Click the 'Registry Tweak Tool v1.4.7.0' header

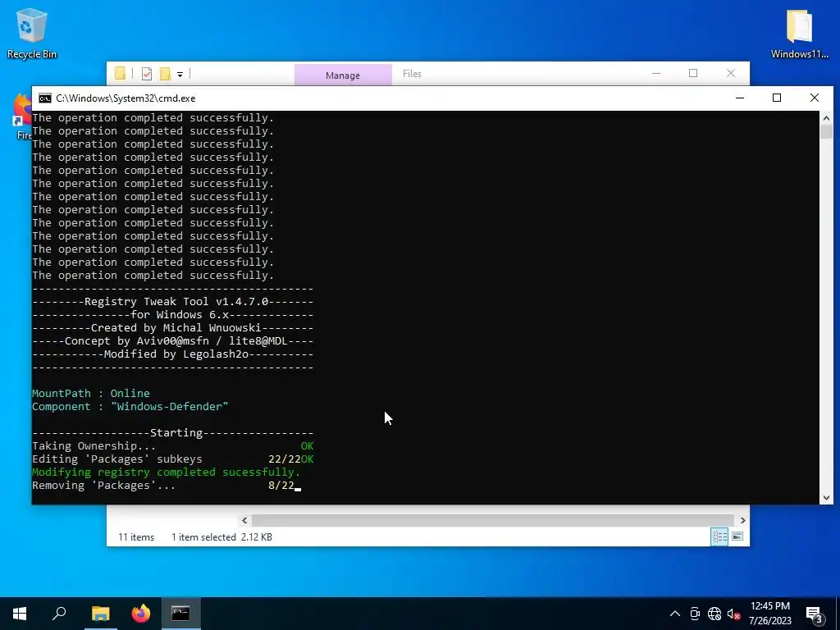click(x=176, y=302)
